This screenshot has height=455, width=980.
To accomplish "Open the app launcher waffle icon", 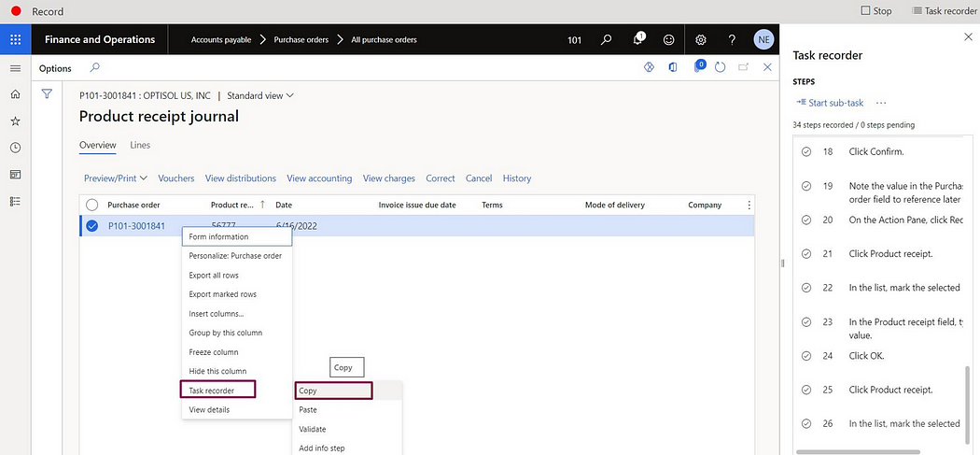I will [x=16, y=39].
